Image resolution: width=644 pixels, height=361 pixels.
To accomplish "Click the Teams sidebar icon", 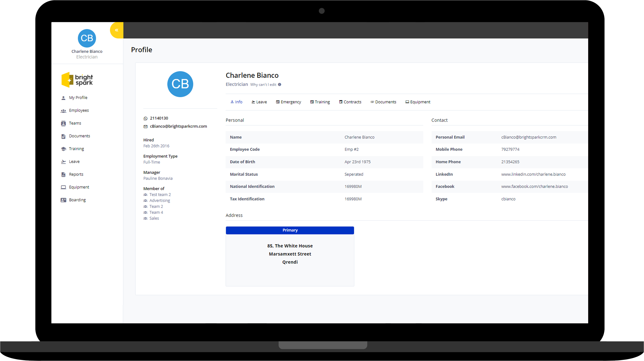I will (63, 123).
